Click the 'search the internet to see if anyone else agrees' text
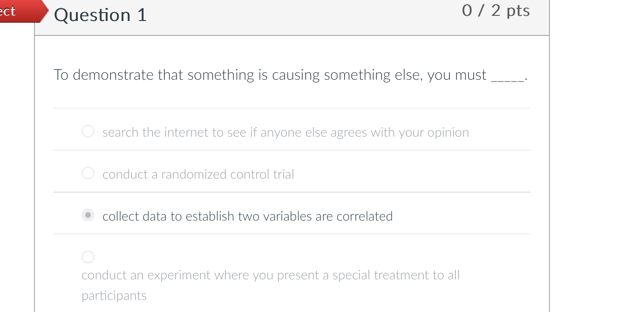This screenshot has width=644, height=312. (285, 132)
